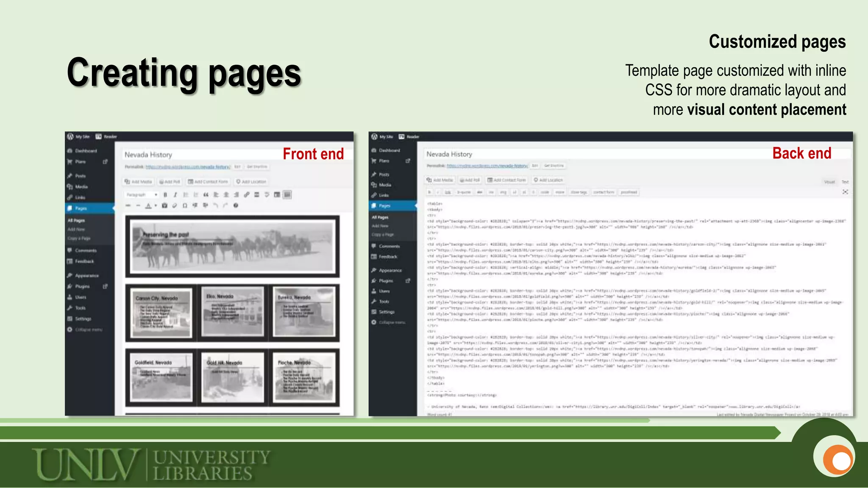Click Bold icon in Front end editor toolbar

click(165, 195)
